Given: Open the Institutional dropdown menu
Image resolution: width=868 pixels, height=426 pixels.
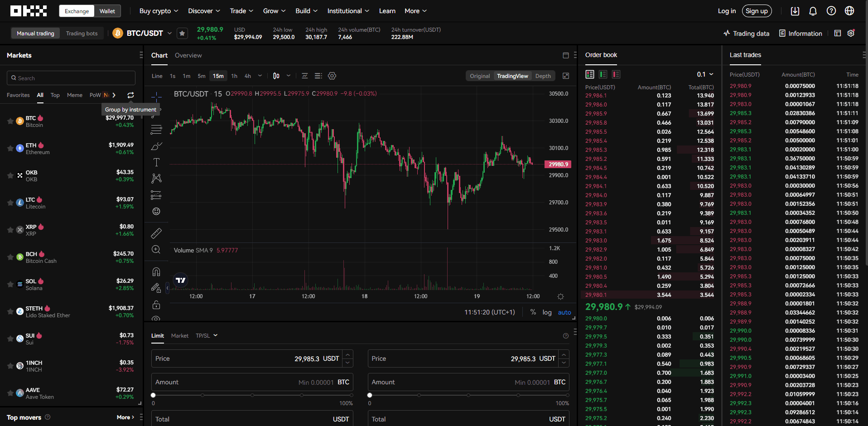Looking at the screenshot, I should (x=348, y=11).
